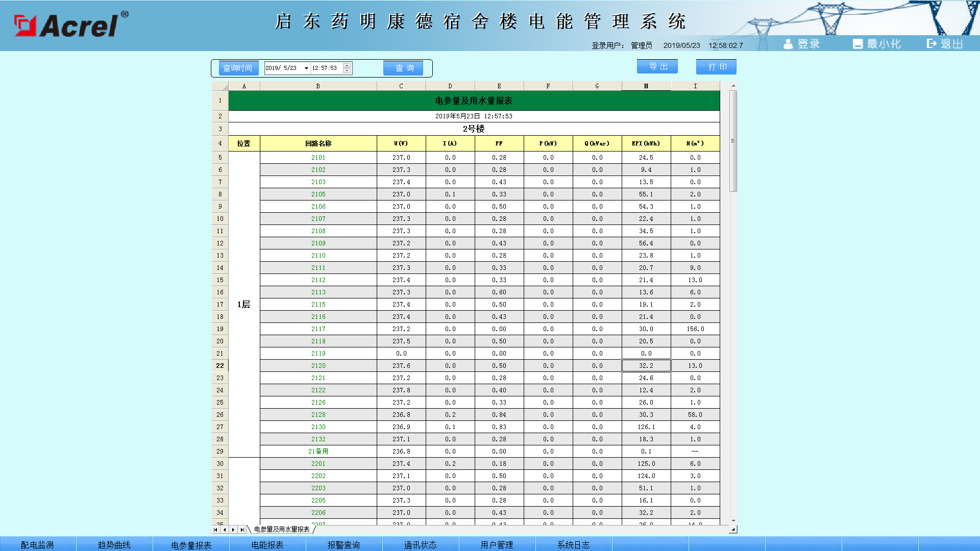Open the date picker dropdown arrow
This screenshot has height=551, width=980.
(306, 68)
